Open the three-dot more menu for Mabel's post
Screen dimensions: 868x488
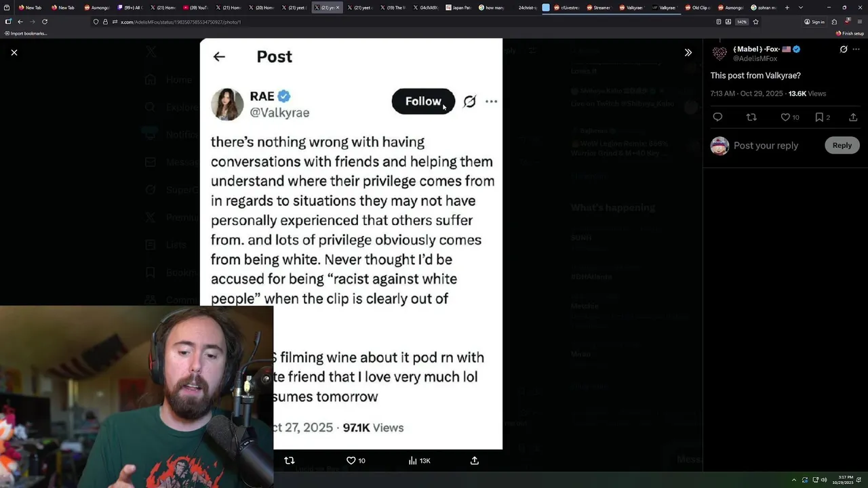[856, 49]
